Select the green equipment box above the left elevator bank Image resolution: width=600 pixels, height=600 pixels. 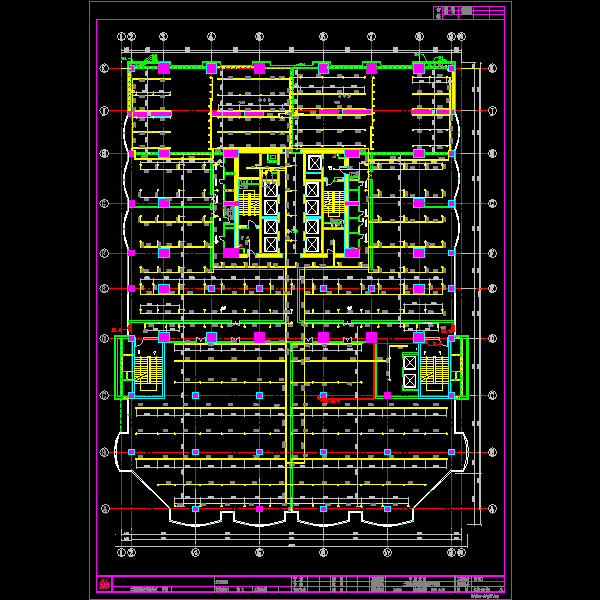click(272, 157)
